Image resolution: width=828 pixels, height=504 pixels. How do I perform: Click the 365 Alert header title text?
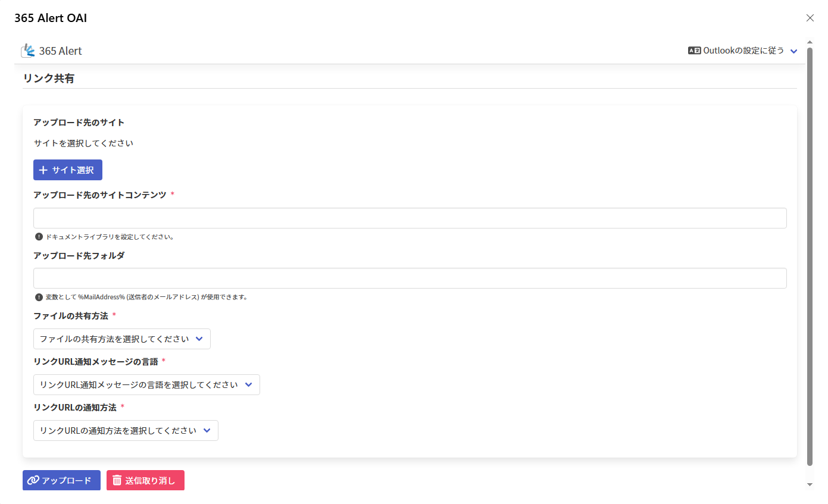pyautogui.click(x=60, y=51)
